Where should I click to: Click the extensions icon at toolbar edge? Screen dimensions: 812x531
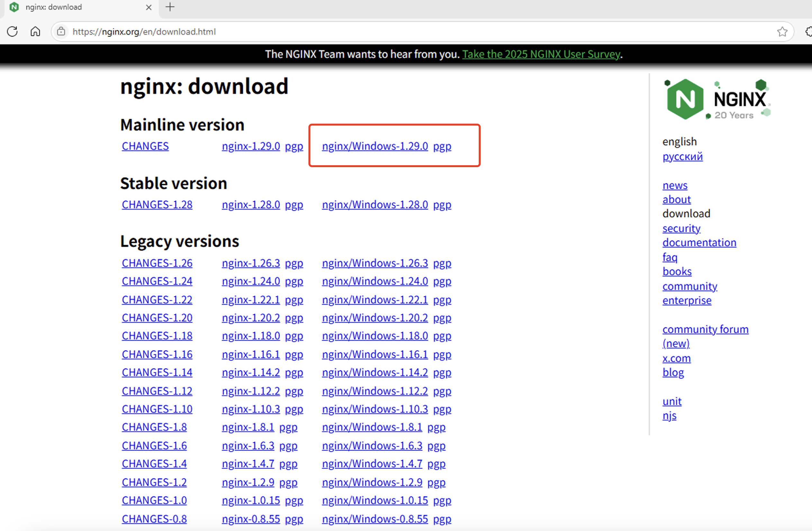pyautogui.click(x=808, y=32)
